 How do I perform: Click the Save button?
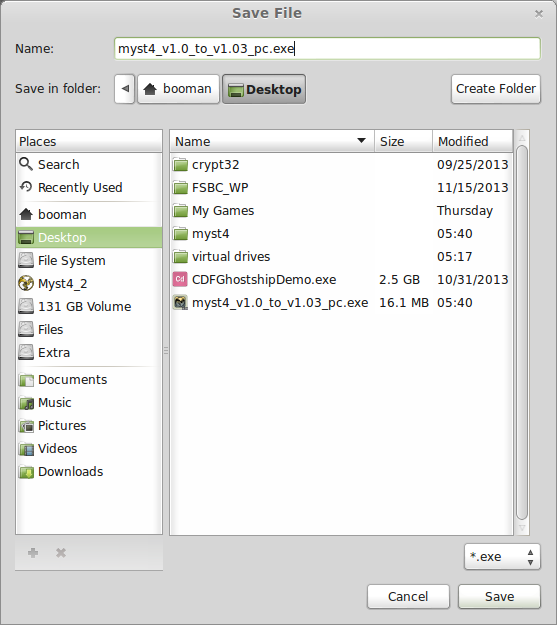point(499,596)
